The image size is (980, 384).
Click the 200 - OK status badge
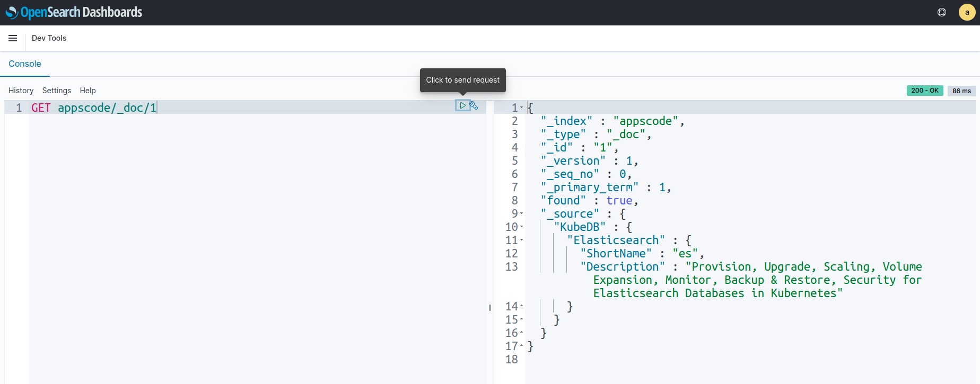[x=925, y=91]
